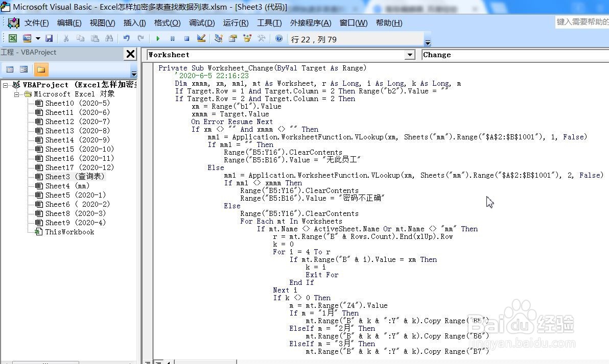Toggle Folders view in project panel
The image size is (609, 364).
click(41, 69)
